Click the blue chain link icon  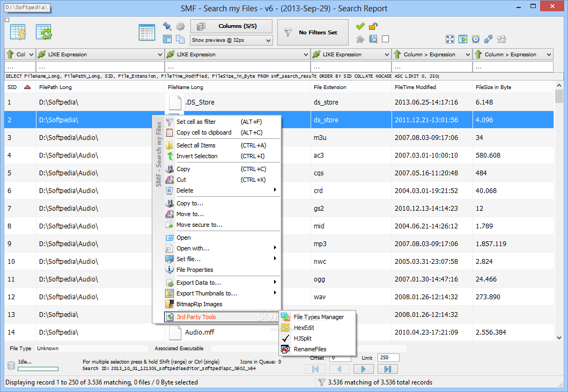[x=488, y=39]
